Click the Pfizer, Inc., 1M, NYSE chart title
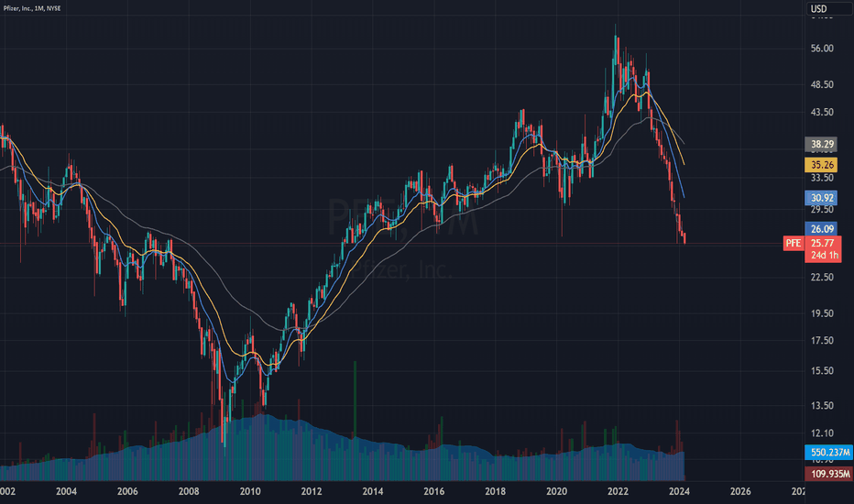 click(x=32, y=9)
